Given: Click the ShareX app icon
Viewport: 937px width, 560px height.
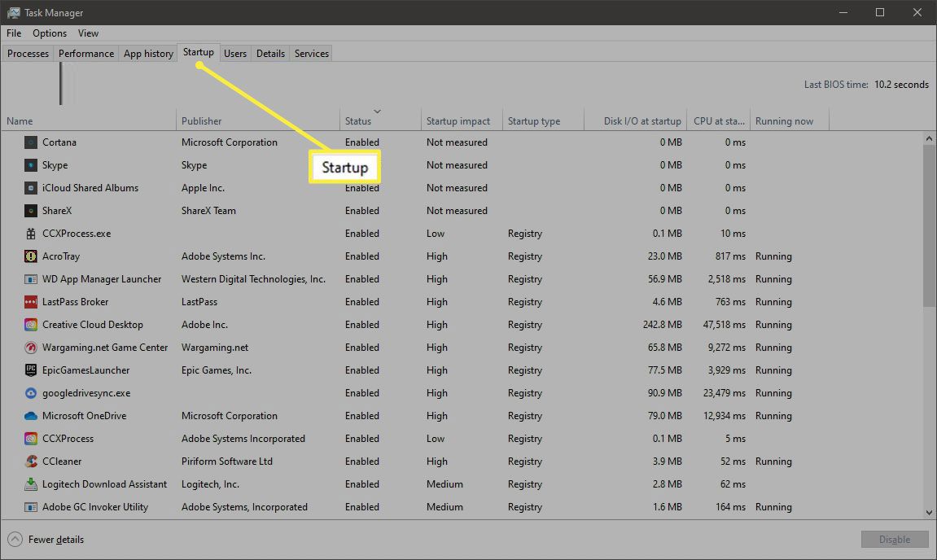Looking at the screenshot, I should coord(30,210).
